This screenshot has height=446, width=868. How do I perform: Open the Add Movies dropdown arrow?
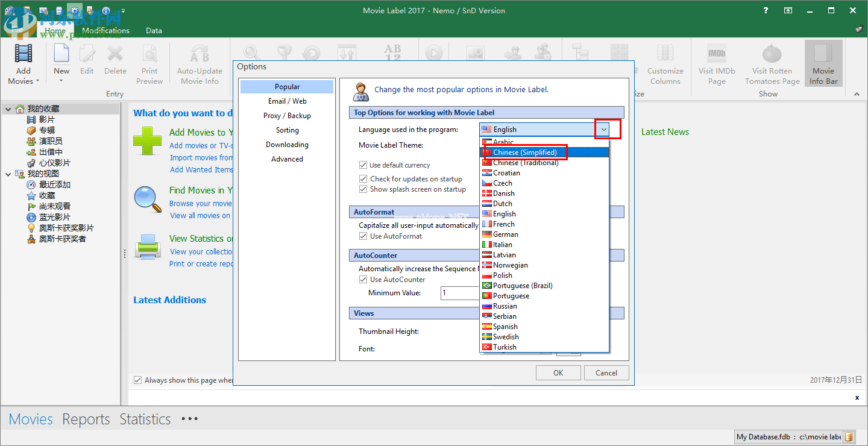click(37, 81)
